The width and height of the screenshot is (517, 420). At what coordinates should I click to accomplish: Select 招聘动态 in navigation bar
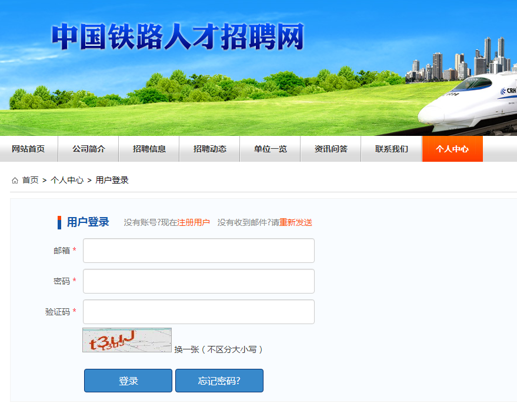click(x=210, y=149)
